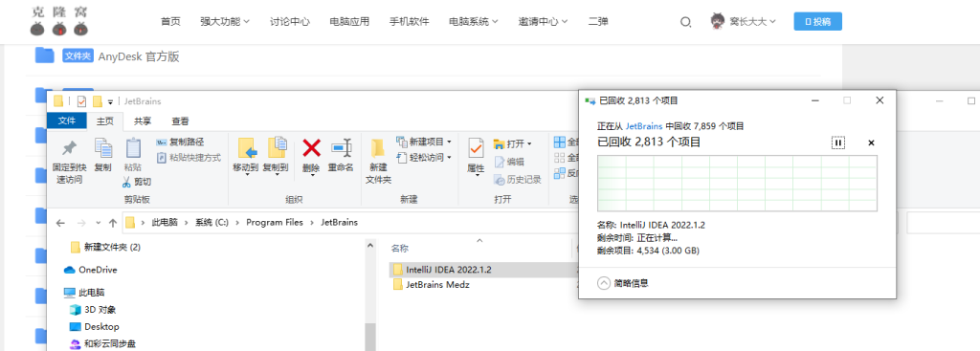Expand 邀请中心 website menu
The image size is (980, 351).
point(544,22)
